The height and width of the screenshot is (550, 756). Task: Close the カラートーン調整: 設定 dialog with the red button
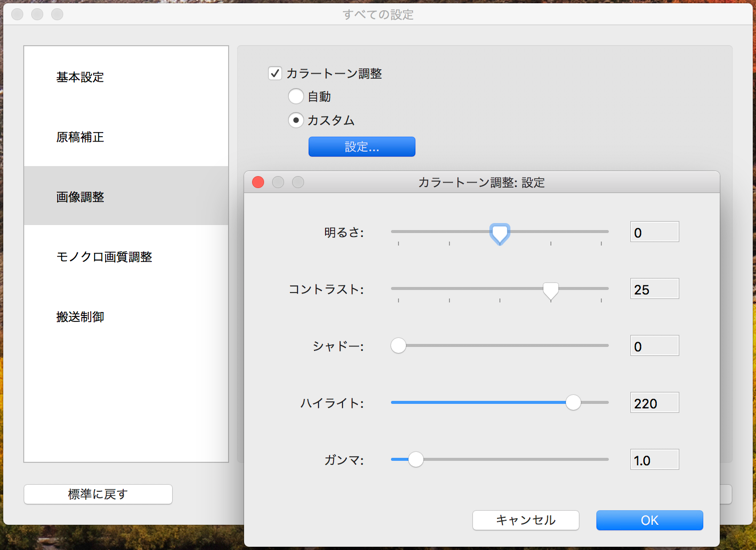pos(258,182)
